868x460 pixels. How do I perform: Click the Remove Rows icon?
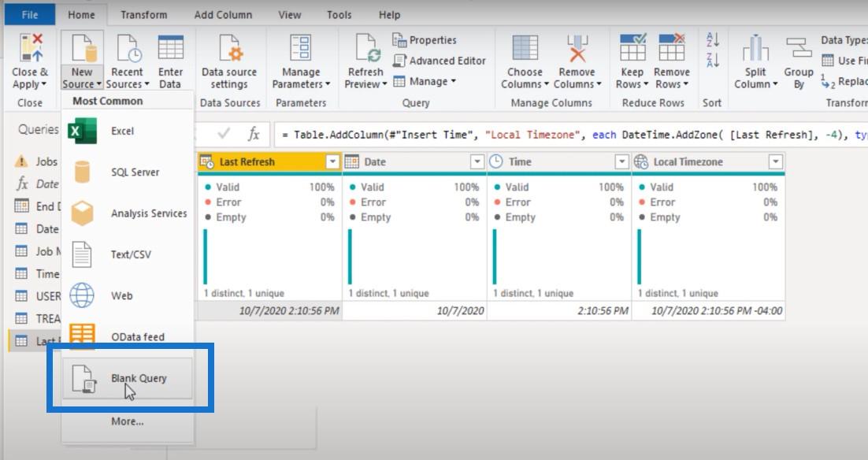click(x=672, y=47)
